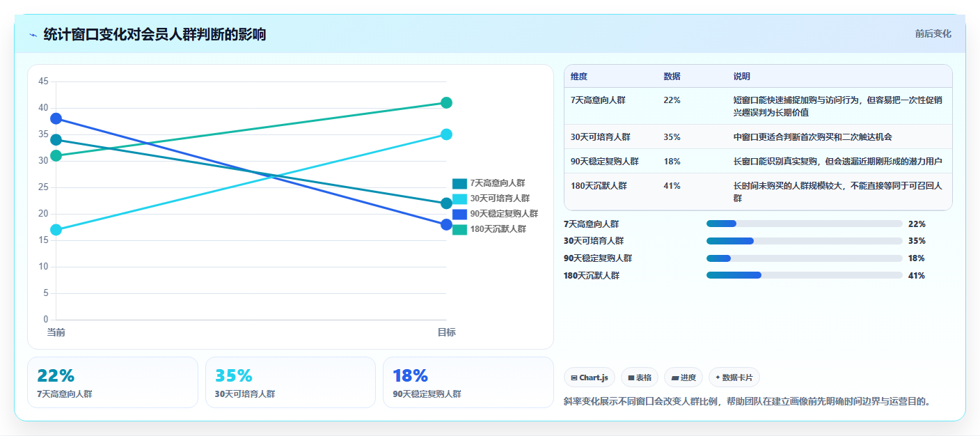Open the 35% 30天可培育人群 data card
980x436 pixels.
pos(290,382)
